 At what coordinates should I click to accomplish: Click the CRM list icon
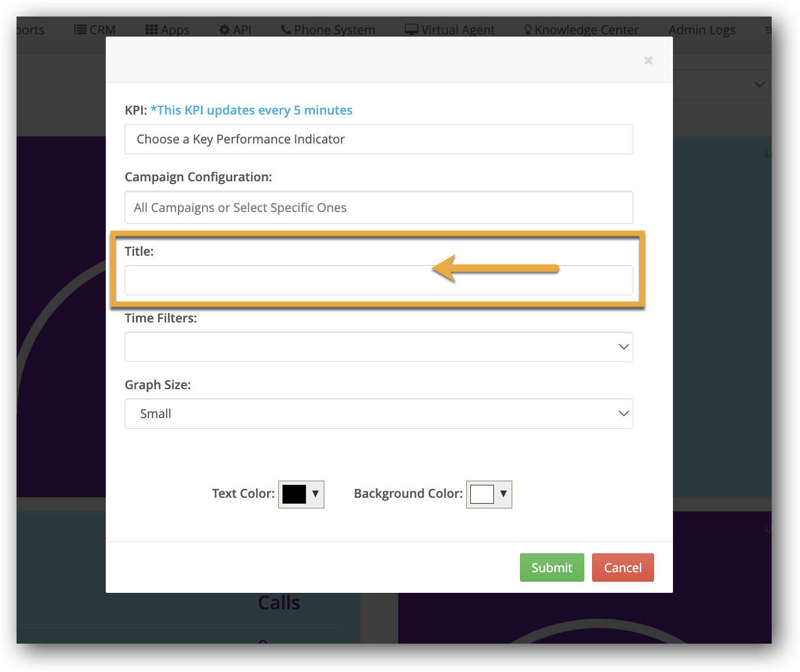pos(80,30)
